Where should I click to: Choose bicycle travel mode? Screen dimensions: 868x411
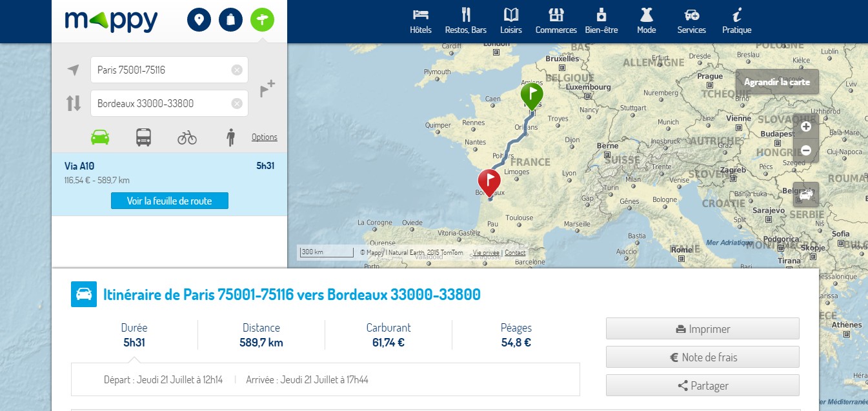pos(187,137)
